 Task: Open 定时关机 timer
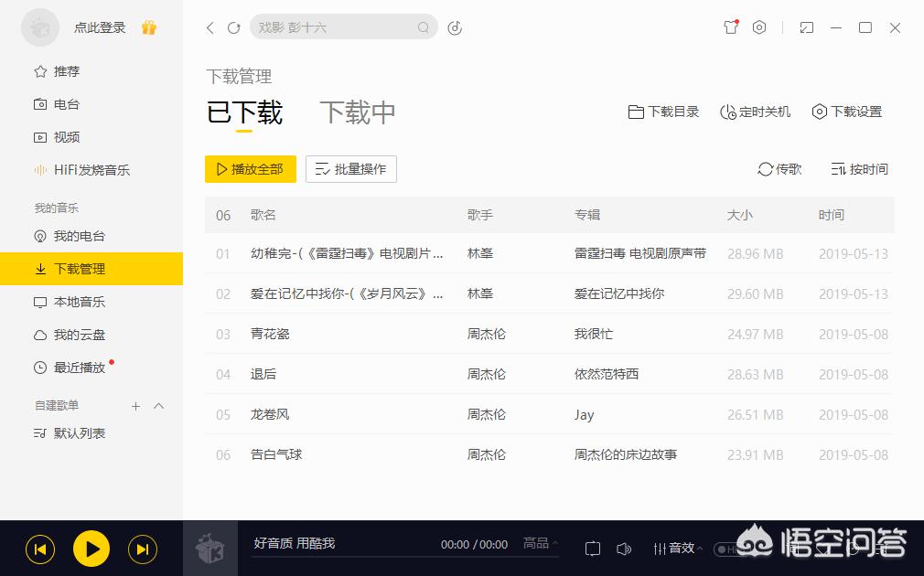click(x=755, y=112)
